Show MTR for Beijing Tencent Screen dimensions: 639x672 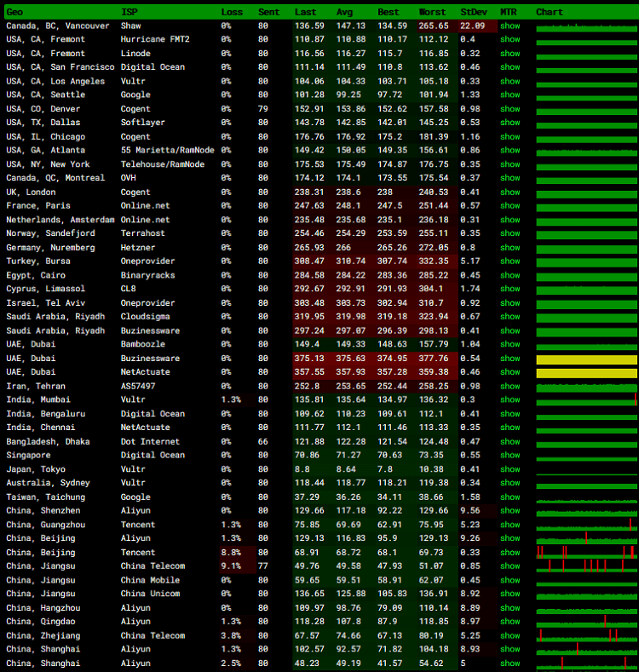tap(509, 553)
